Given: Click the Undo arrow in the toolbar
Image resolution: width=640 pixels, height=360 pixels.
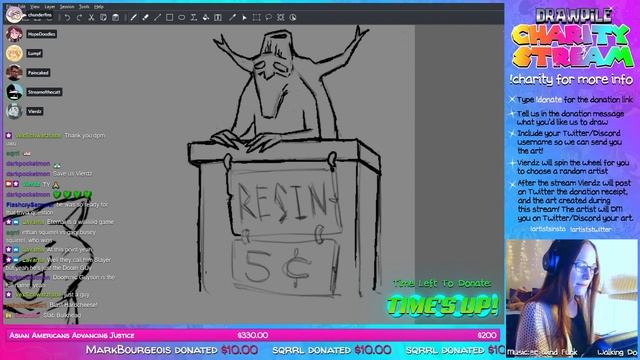Looking at the screenshot, I should [x=67, y=18].
